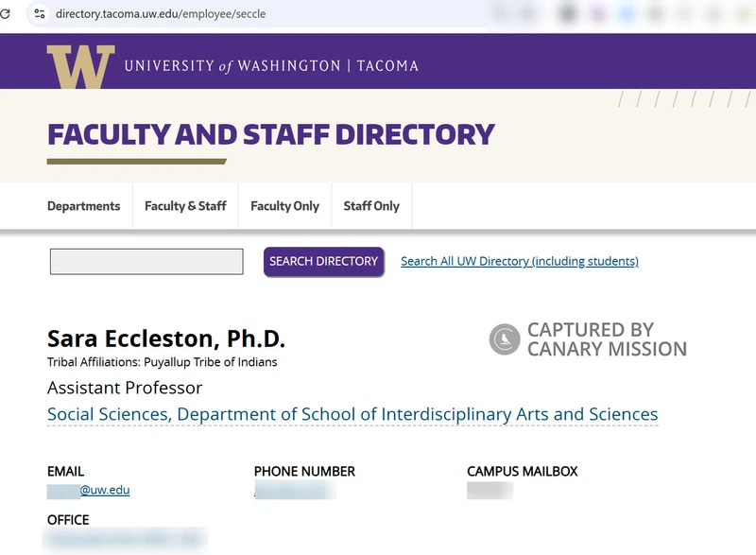Click the CAMPUS MAILBOX label
756x555 pixels.
(x=523, y=471)
